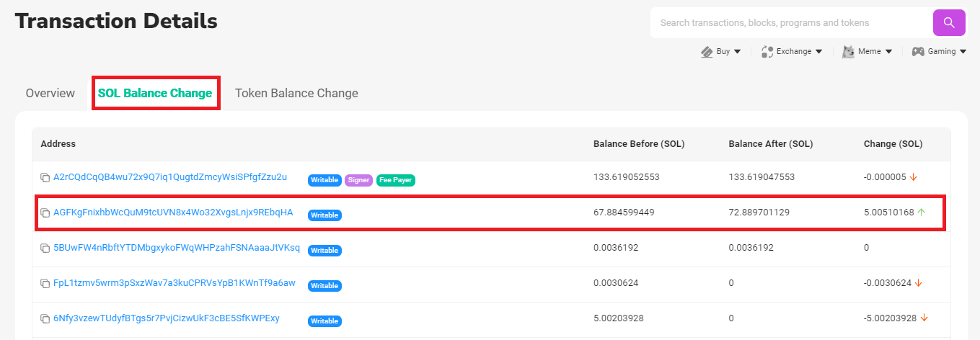
Task: Click the Meme doge icon
Action: point(849,52)
